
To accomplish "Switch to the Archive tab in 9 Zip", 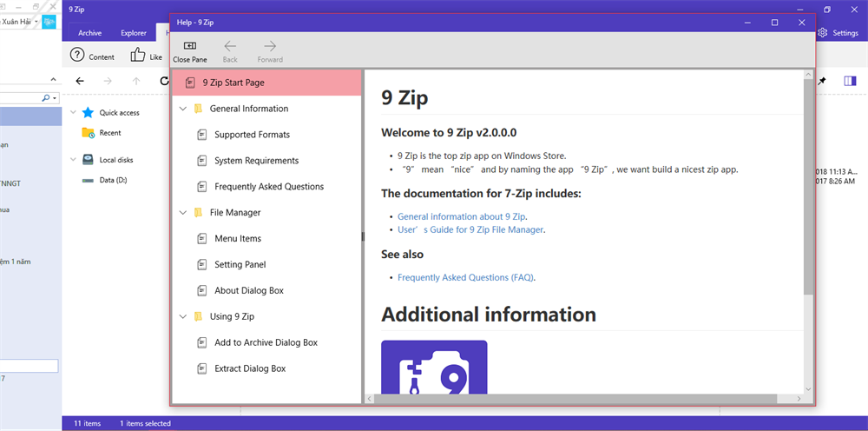I will (x=89, y=33).
